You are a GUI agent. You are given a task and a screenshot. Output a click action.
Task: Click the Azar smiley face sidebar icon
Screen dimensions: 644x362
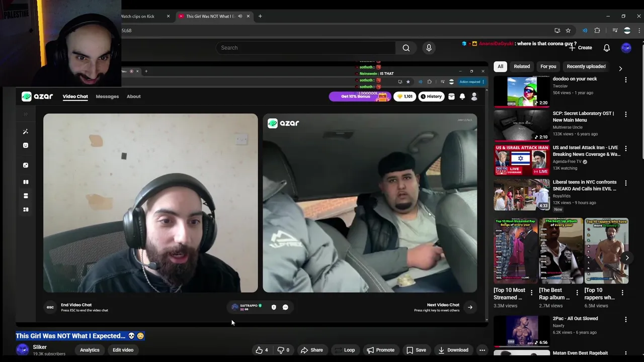point(26,145)
